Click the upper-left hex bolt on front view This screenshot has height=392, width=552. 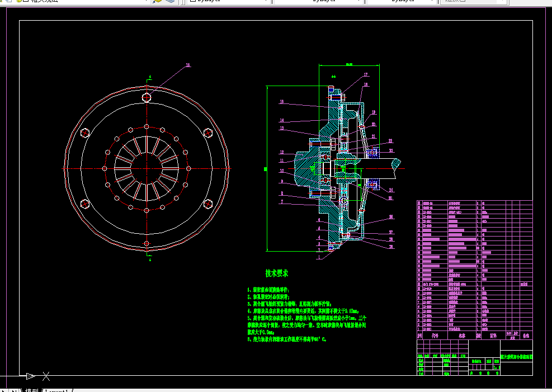pyautogui.click(x=85, y=133)
